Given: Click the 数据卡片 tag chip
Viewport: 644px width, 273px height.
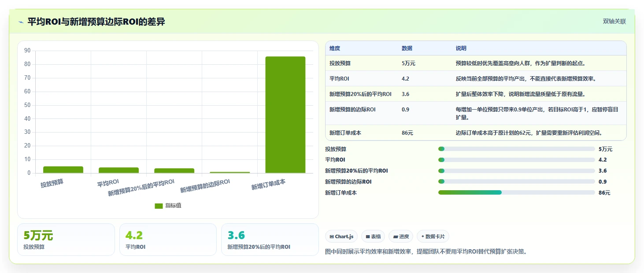Looking at the screenshot, I should tap(433, 236).
